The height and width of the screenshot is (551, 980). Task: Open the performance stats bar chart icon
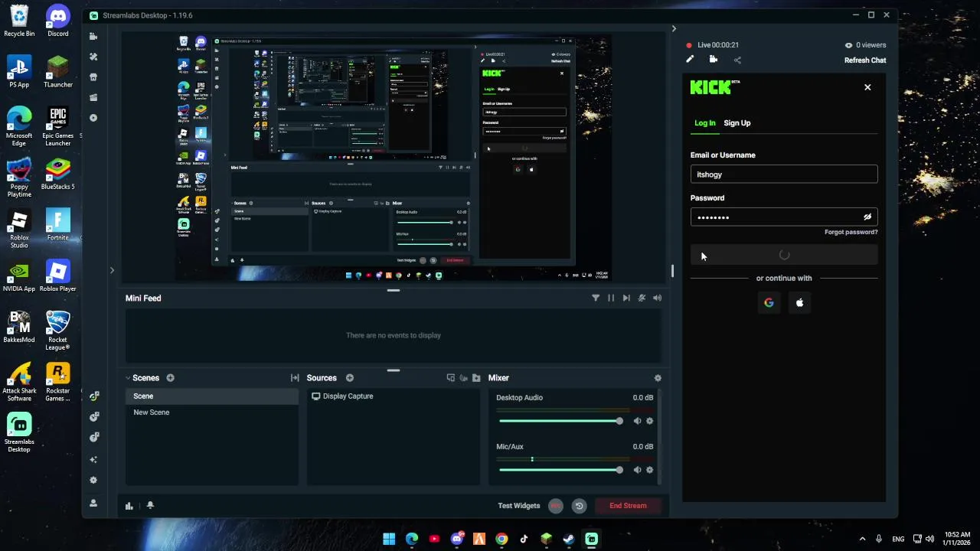point(129,506)
